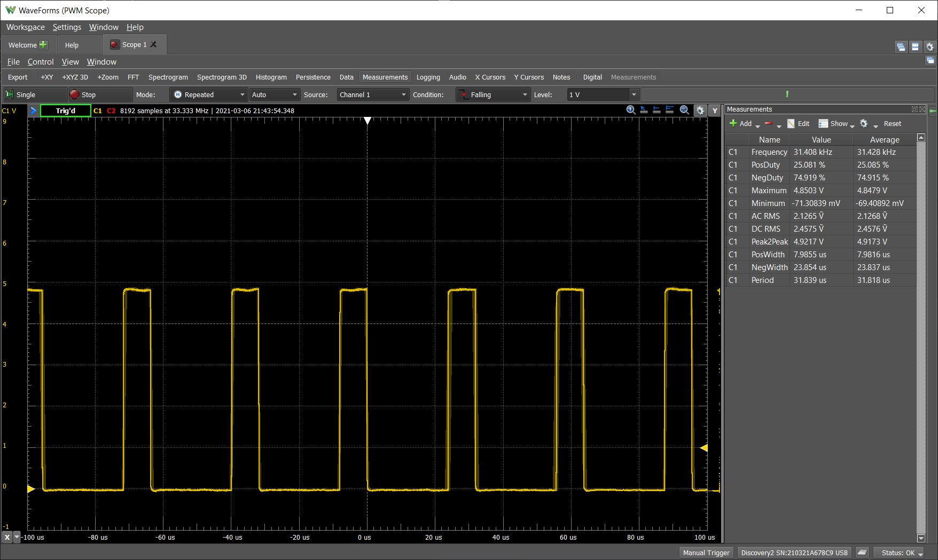The image size is (938, 560).
Task: Add an +XYZ 3D view
Action: click(x=75, y=77)
